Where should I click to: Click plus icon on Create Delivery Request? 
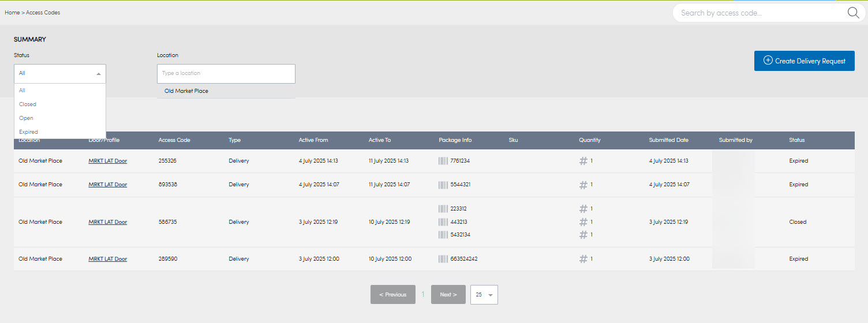click(768, 61)
